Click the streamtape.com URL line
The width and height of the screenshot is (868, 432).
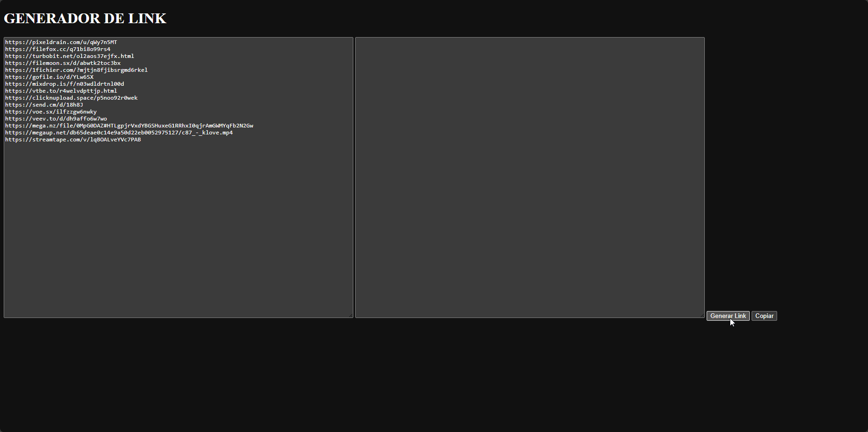(73, 140)
